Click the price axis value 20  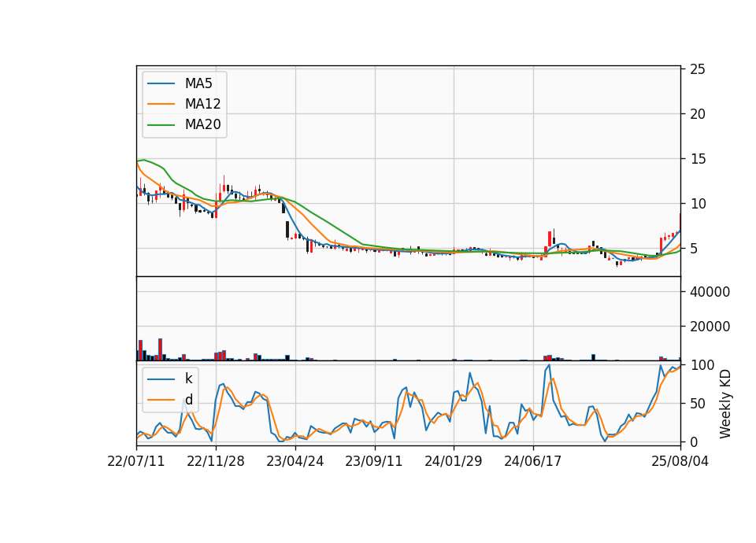tap(697, 114)
